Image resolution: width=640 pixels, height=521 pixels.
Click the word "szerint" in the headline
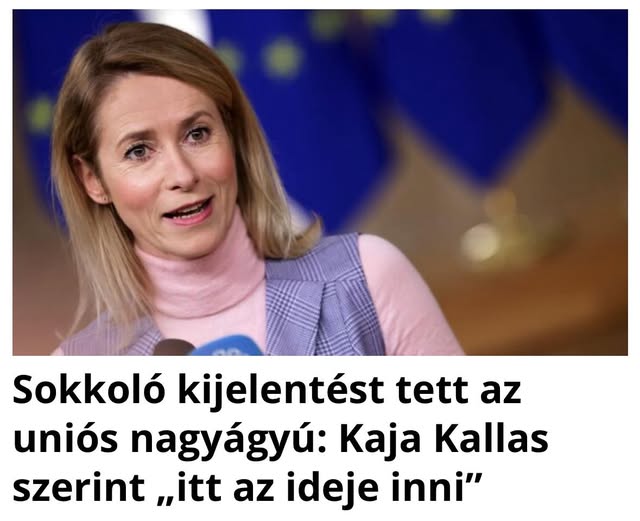point(78,488)
